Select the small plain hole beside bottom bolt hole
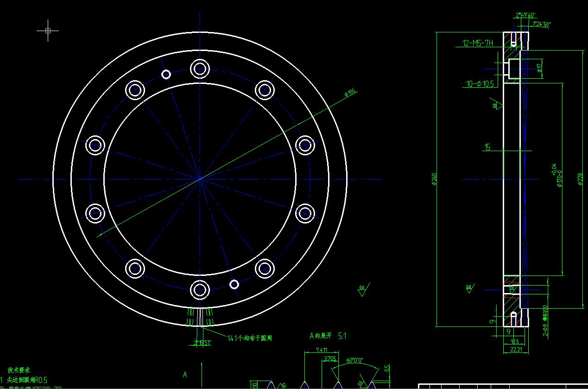The width and height of the screenshot is (588, 389). coord(234,284)
